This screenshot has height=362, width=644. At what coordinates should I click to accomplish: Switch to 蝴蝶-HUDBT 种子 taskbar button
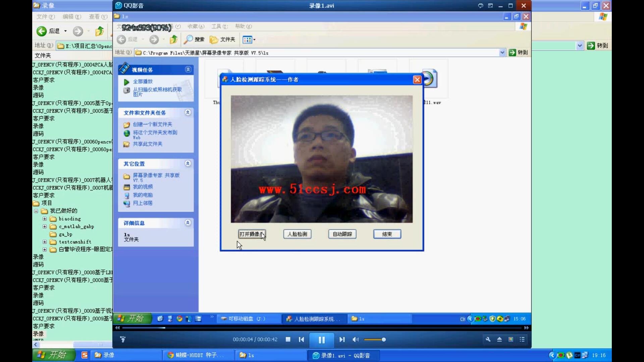(198, 355)
